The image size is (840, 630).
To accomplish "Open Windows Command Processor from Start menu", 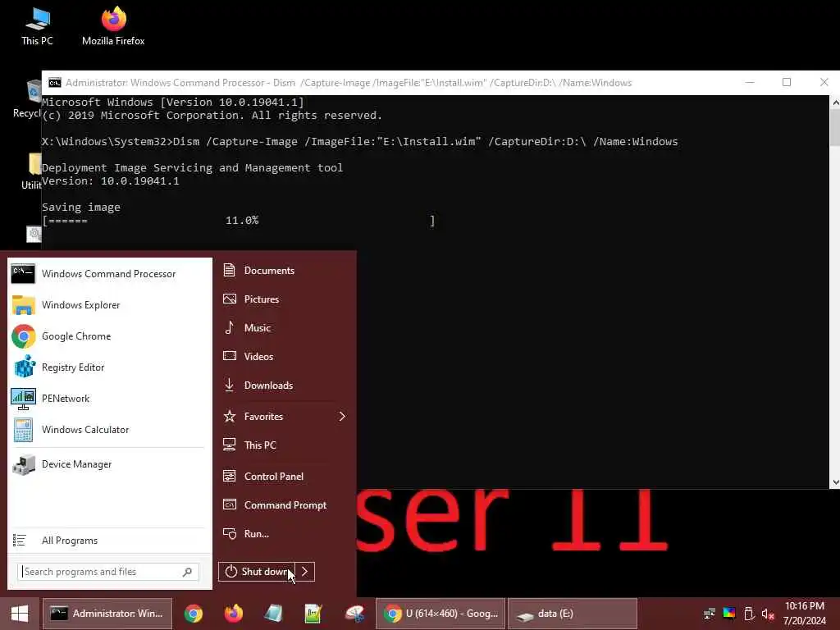I will 109,274.
